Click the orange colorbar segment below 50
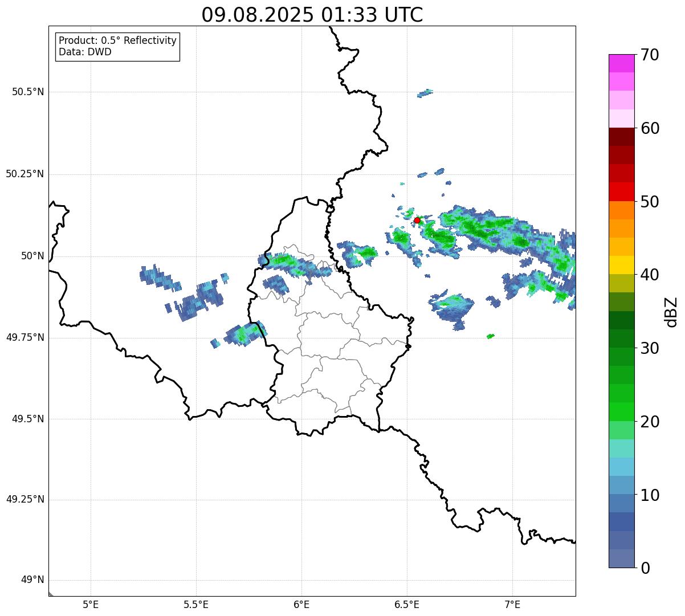This screenshot has width=685, height=616. coord(621,210)
